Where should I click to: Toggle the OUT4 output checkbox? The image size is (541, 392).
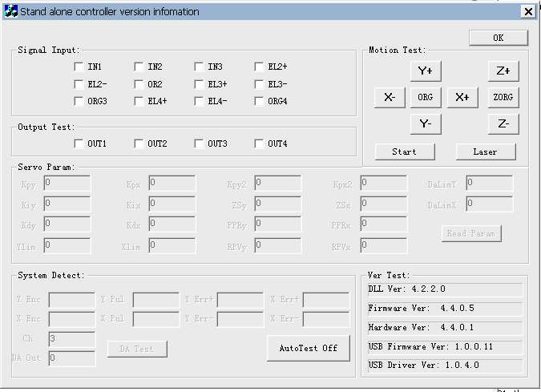[x=260, y=144]
